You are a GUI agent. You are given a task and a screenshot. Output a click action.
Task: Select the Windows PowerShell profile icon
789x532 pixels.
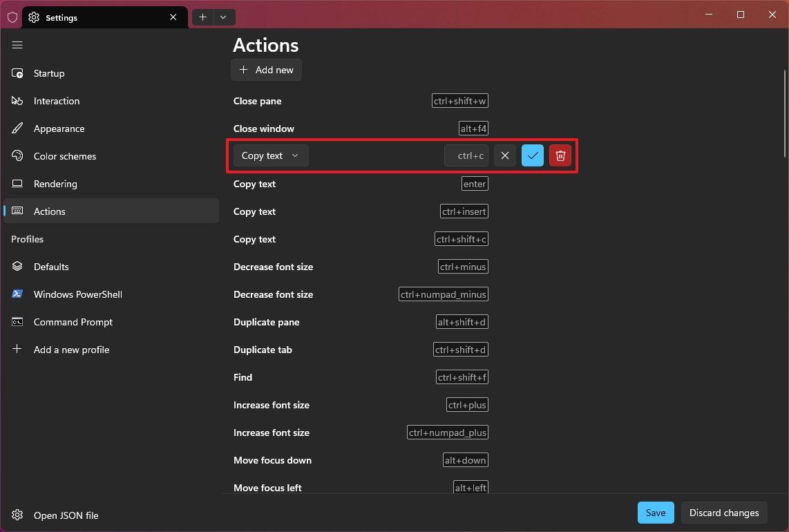tap(17, 294)
